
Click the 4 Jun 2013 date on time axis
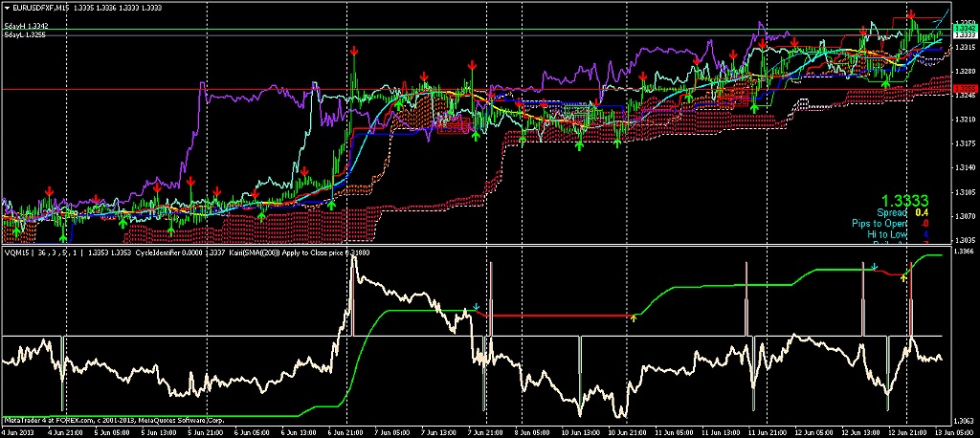21,432
